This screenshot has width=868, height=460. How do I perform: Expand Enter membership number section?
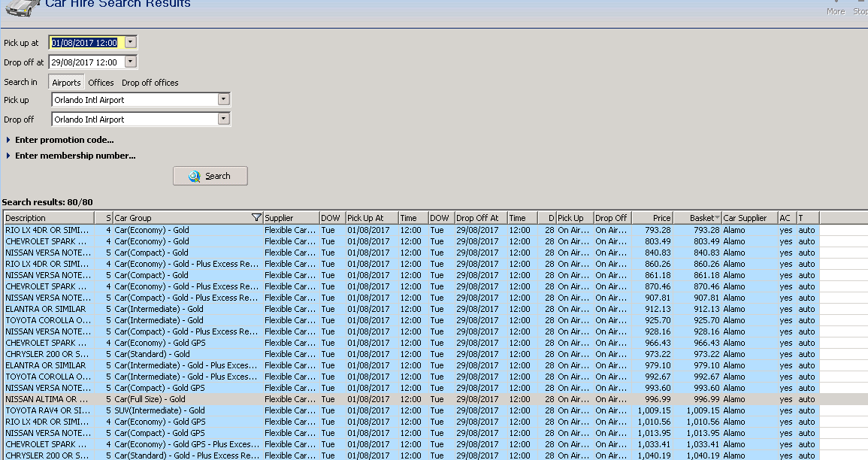71,156
